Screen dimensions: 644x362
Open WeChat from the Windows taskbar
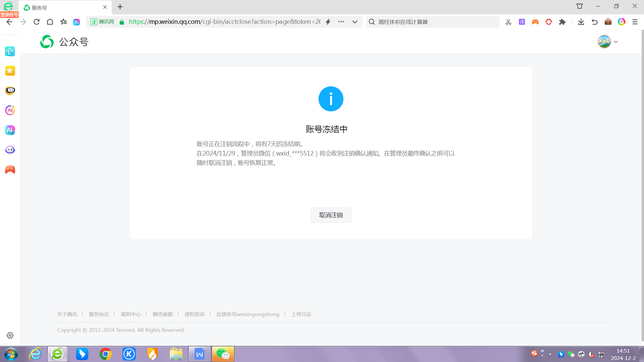223,354
